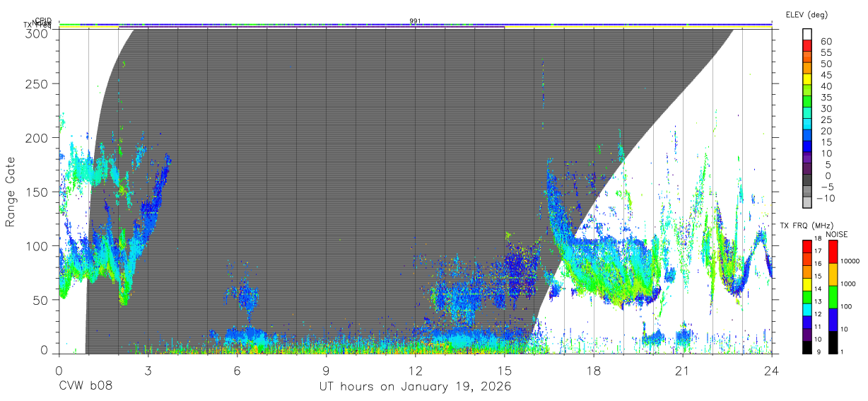Click the '1000' label on the NOISE scale
868x401 pixels.
tap(849, 284)
